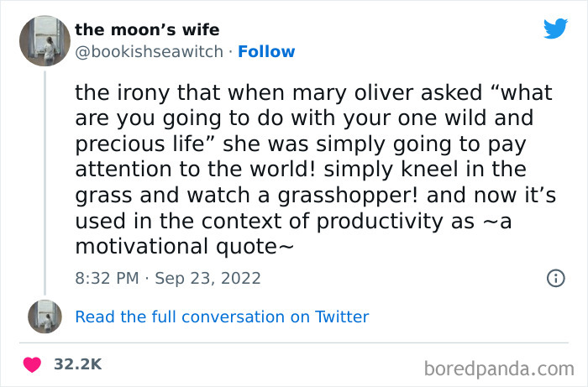The image size is (588, 387).
Task: Open "the moon's wife" display name
Action: 147,30
